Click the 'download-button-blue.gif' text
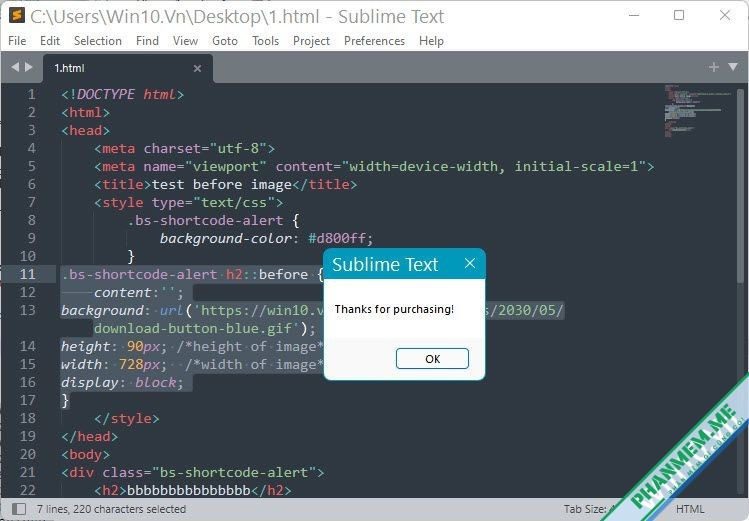The image size is (749, 521). (193, 329)
